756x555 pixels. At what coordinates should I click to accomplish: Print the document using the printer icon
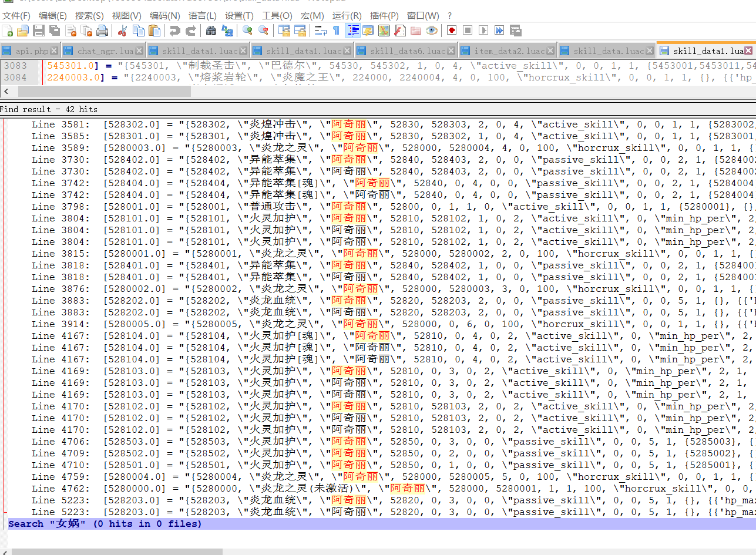pos(102,31)
